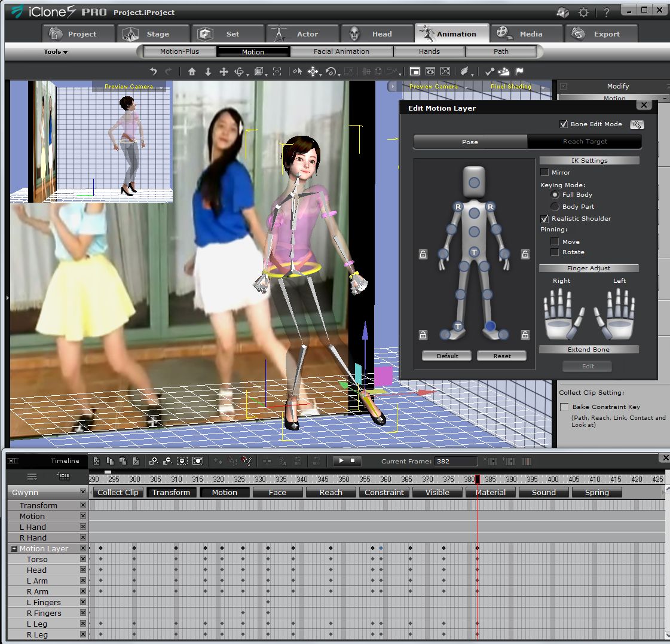The width and height of the screenshot is (670, 644).
Task: Click the Current Frame input field
Action: coord(456,461)
